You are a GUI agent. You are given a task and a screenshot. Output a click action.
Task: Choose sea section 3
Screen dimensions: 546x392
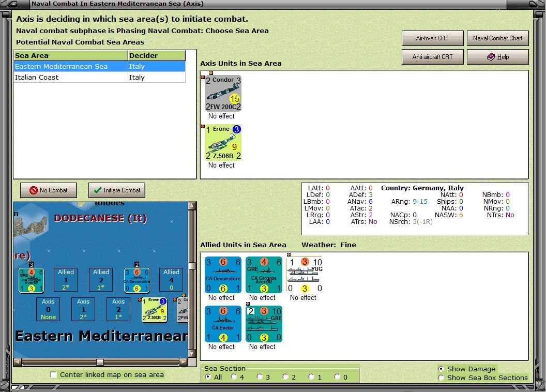pyautogui.click(x=260, y=376)
